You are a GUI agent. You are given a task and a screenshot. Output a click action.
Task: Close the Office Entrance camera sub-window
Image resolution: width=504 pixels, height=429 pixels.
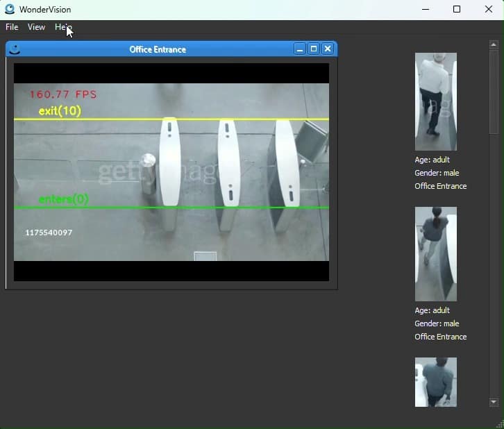pos(328,49)
